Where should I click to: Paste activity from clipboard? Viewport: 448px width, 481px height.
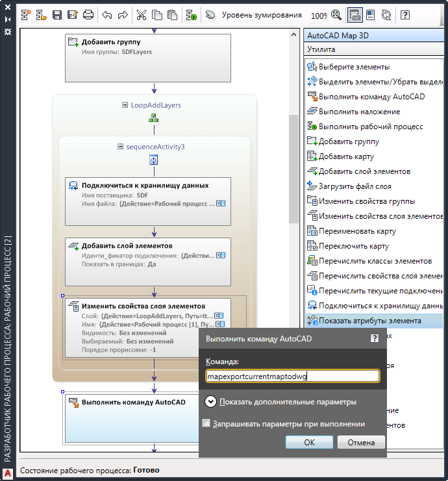(x=173, y=15)
